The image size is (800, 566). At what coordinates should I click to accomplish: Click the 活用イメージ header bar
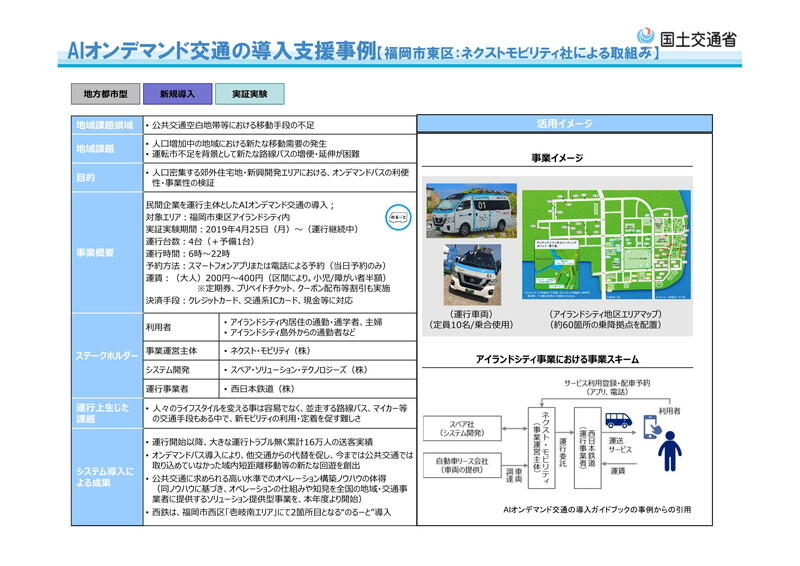pyautogui.click(x=564, y=124)
